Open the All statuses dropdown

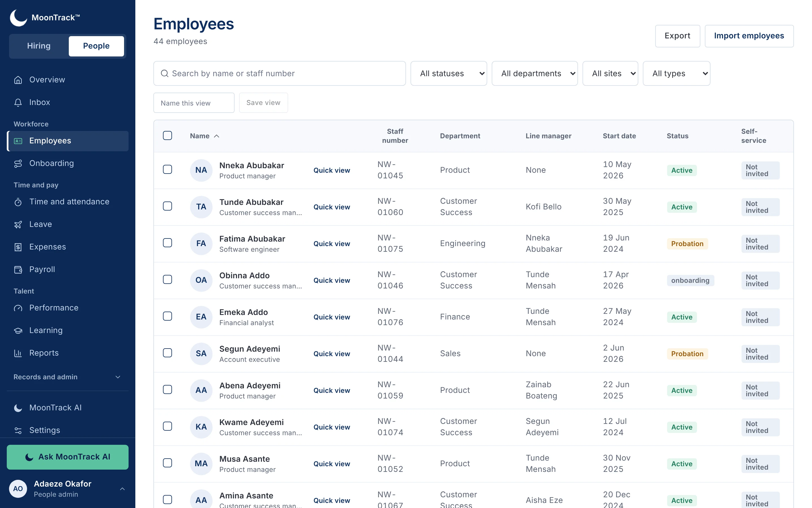[449, 73]
